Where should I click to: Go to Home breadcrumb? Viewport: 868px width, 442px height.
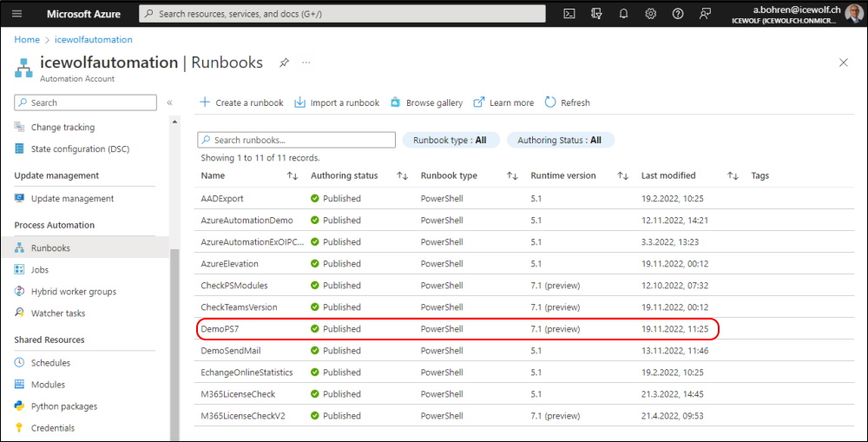pyautogui.click(x=27, y=40)
